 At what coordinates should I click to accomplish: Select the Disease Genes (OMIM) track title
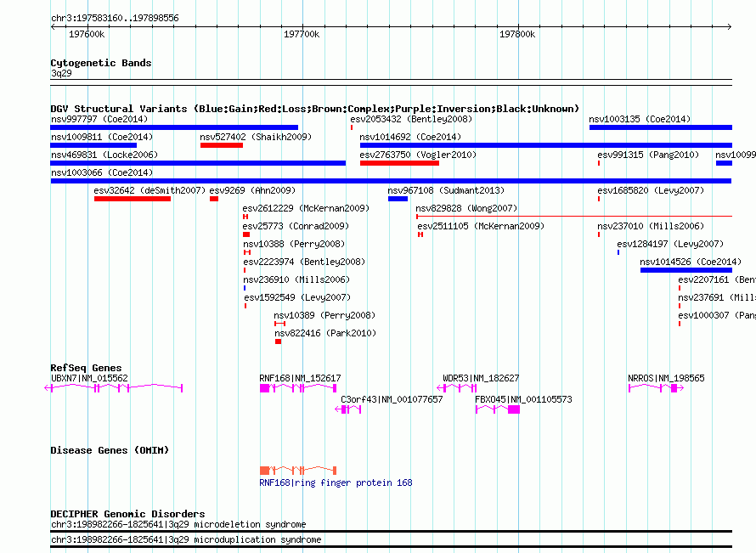pyautogui.click(x=110, y=450)
